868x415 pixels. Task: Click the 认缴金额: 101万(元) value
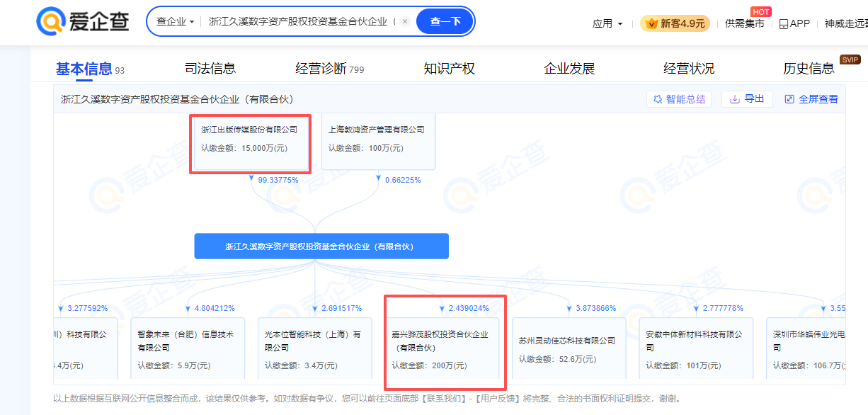683,365
